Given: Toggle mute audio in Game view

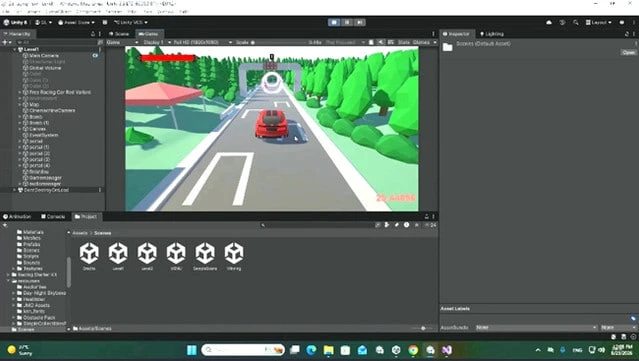Looking at the screenshot, I should [381, 42].
